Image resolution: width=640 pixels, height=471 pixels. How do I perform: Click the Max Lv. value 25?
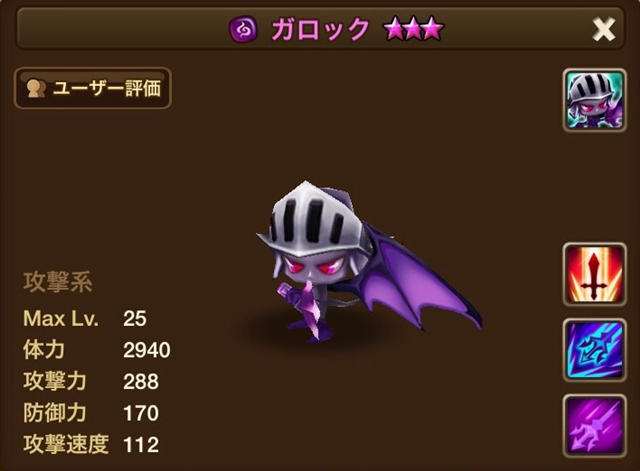[135, 318]
